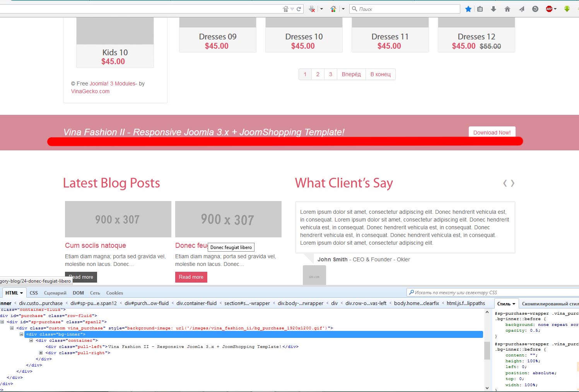Collapse the div class="container" node
Screen dimensions: 579x392
[x=31, y=341]
